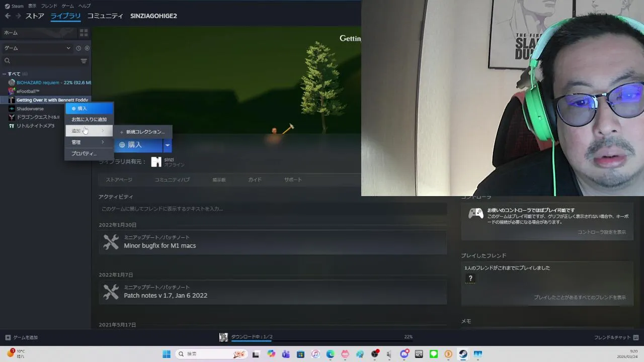
Task: Switch library to grid collections view
Action: click(84, 33)
